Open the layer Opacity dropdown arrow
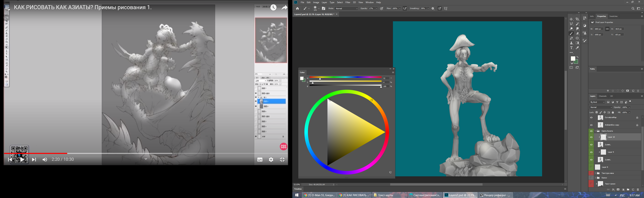The width and height of the screenshot is (644, 198). point(629,107)
